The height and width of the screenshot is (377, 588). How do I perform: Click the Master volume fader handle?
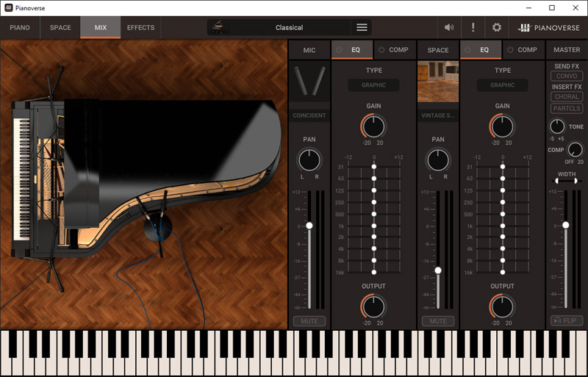pyautogui.click(x=565, y=225)
